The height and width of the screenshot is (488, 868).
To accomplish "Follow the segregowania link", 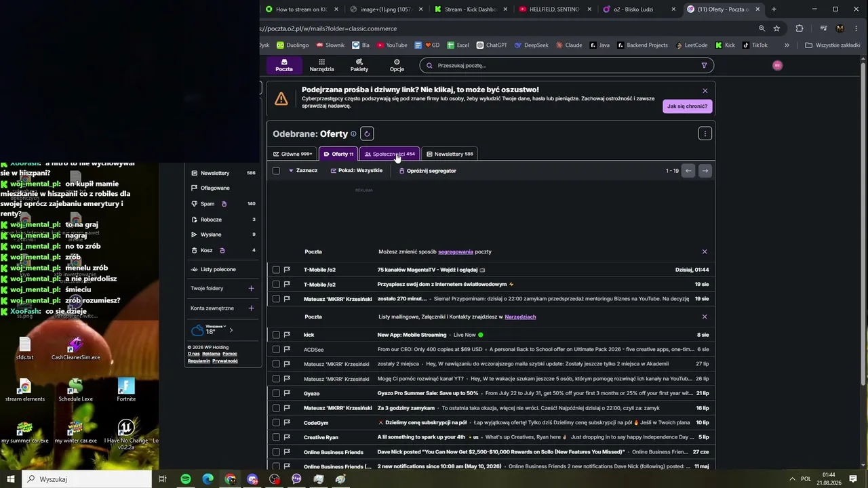I will click(456, 252).
